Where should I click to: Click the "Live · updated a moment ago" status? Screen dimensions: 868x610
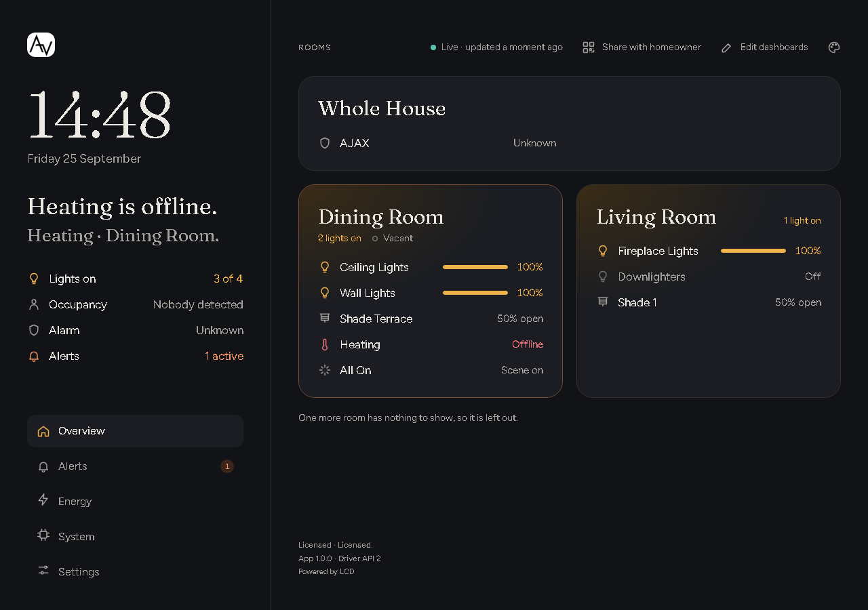496,47
